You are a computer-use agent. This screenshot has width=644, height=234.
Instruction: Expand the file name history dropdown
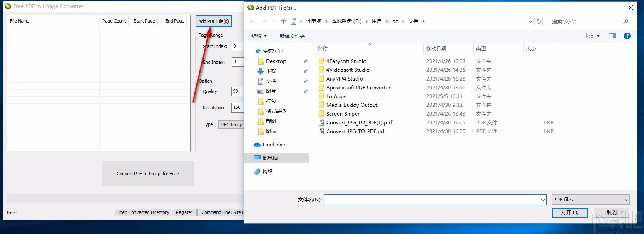point(542,200)
